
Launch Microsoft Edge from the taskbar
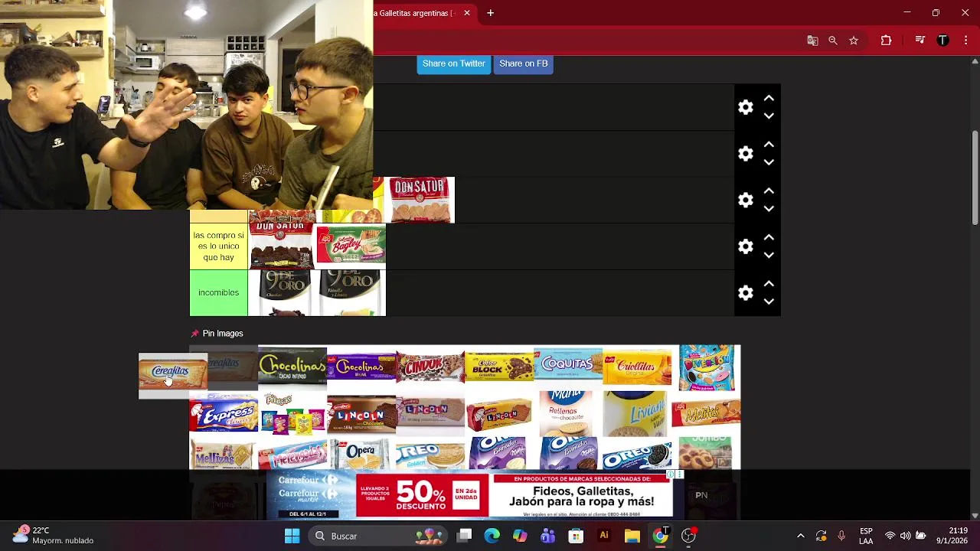[x=492, y=536]
